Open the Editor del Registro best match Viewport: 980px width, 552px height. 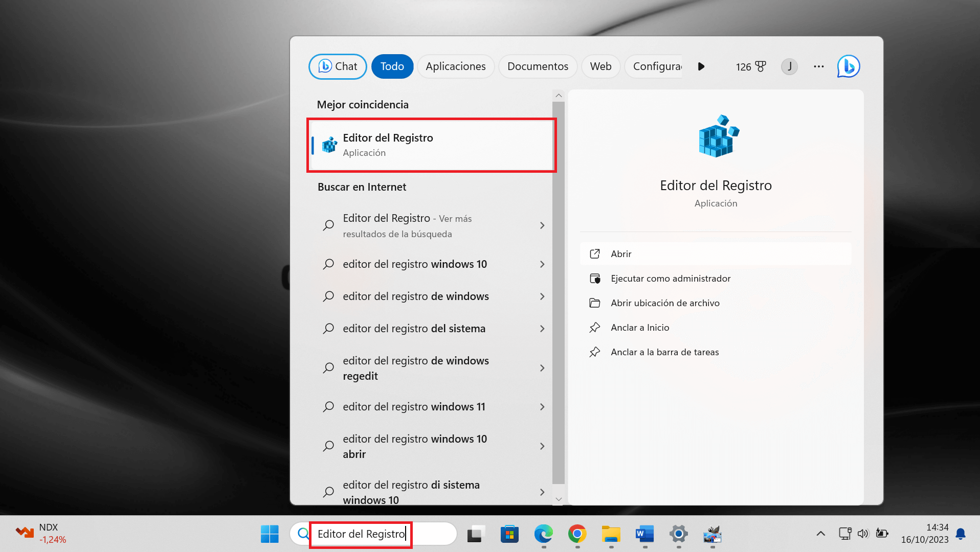pos(432,145)
